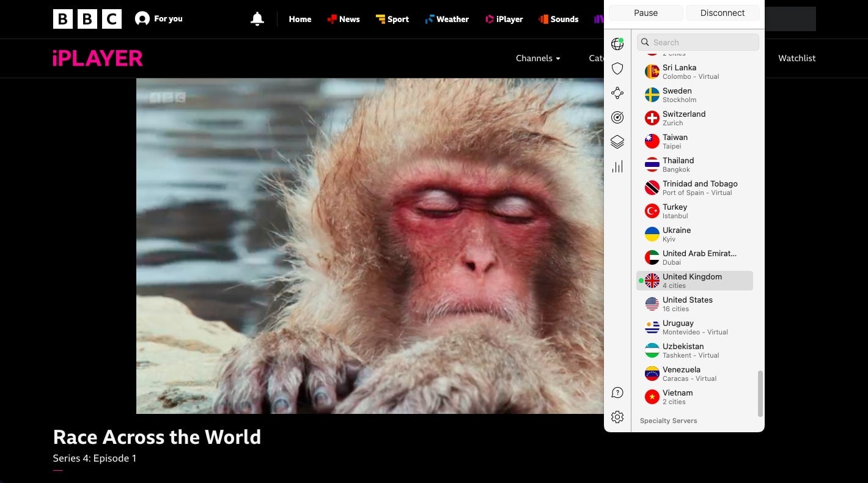Viewport: 868px width, 483px height.
Task: Click the BBC notifications bell
Action: click(x=257, y=19)
